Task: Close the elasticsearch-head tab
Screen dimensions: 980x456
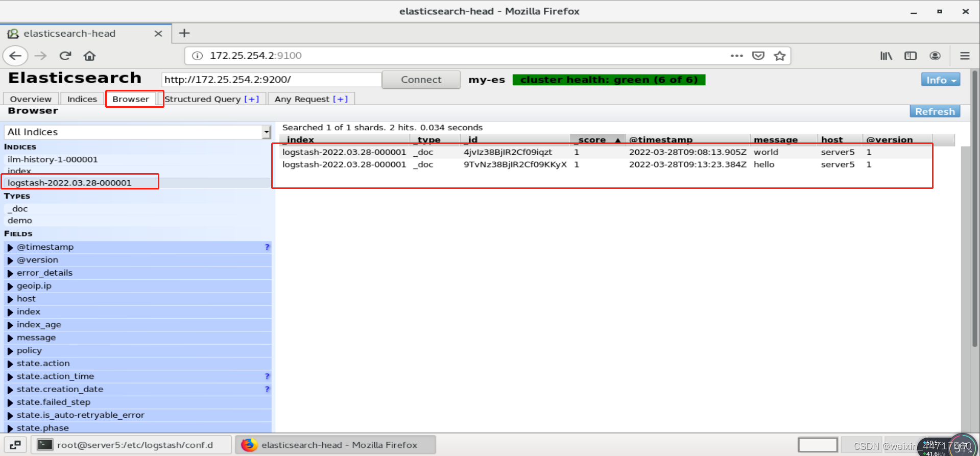Action: point(158,33)
